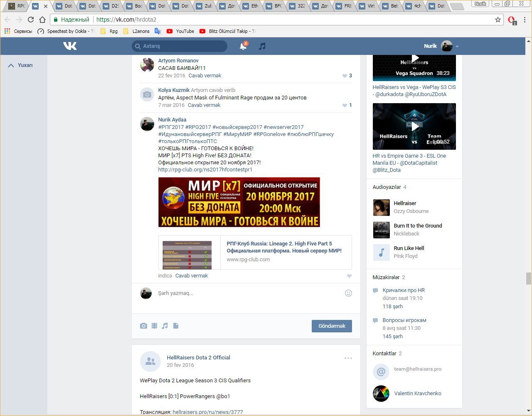Attach a video with the film icon
This screenshot has width=532, height=416.
coord(154,326)
